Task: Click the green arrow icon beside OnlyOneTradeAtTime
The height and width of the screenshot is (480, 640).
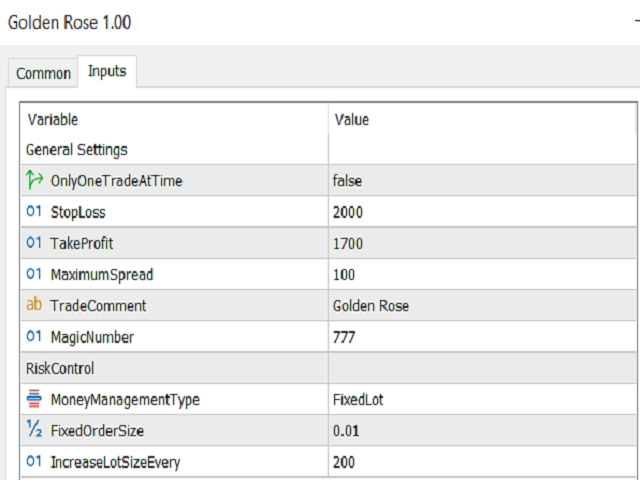Action: [x=34, y=180]
